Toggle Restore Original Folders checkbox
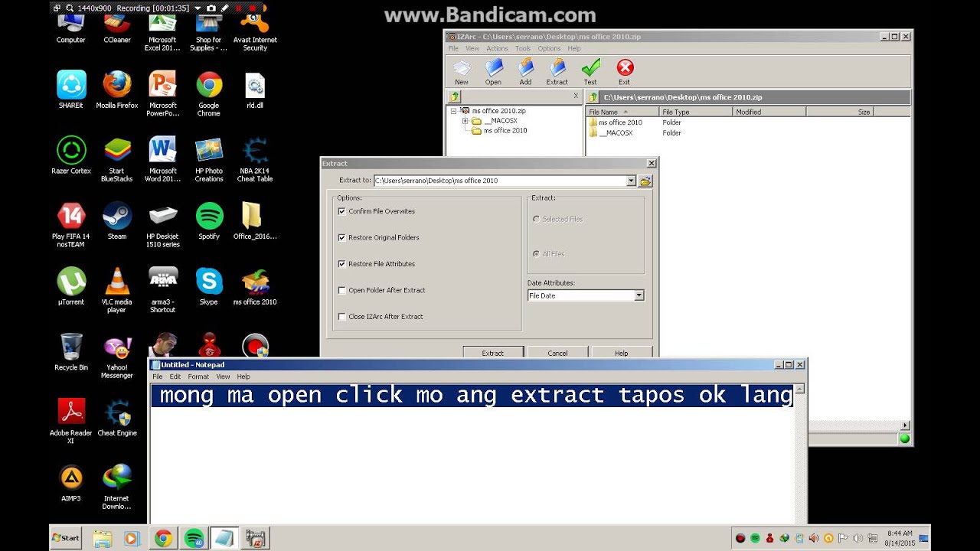This screenshot has height=551, width=980. (342, 237)
